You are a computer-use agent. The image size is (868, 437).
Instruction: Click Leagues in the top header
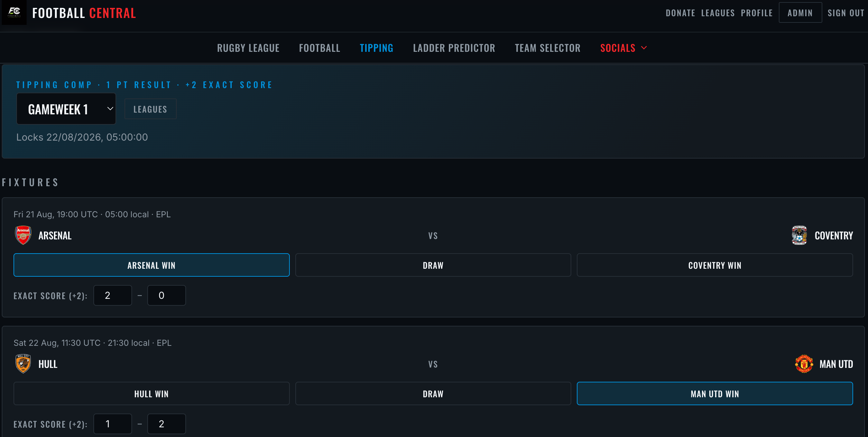[x=718, y=13]
